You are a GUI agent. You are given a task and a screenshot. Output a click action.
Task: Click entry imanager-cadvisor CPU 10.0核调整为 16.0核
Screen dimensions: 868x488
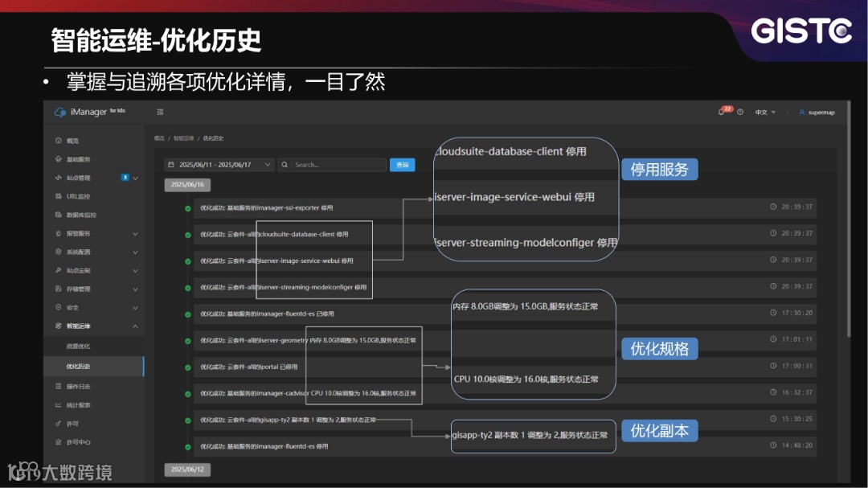pyautogui.click(x=505, y=392)
